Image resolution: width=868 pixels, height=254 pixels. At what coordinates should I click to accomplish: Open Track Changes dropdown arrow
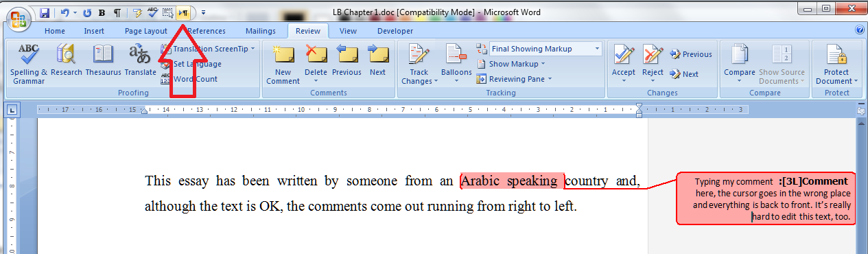coord(436,81)
